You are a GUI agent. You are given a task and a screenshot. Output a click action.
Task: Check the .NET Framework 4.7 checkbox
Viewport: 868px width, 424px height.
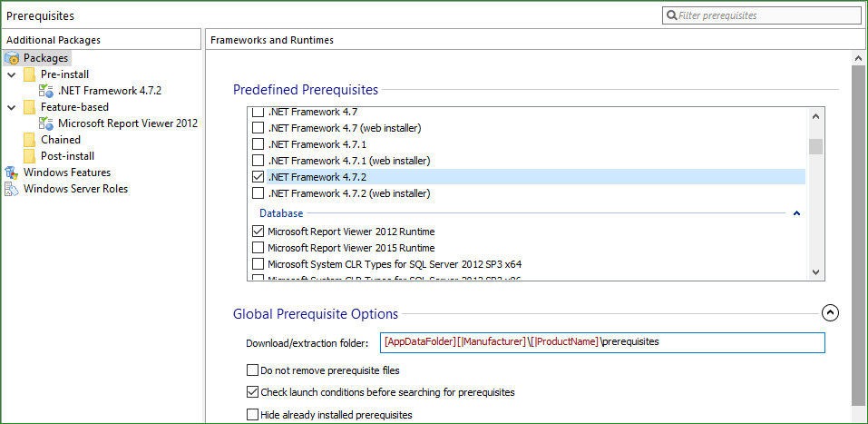[x=258, y=112]
